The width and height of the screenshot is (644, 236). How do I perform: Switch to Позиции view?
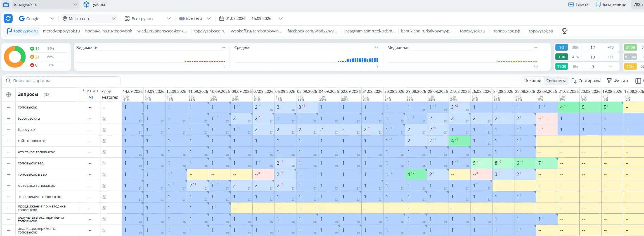point(533,81)
